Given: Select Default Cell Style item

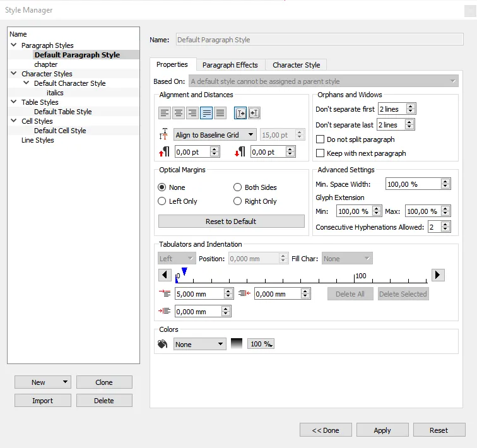Looking at the screenshot, I should click(60, 131).
